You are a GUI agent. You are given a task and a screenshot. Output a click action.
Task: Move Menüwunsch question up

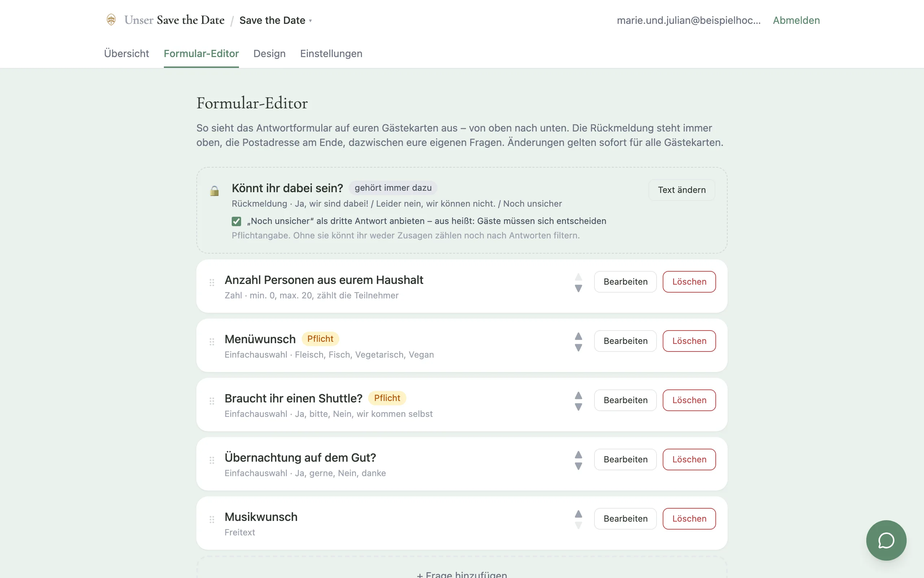[x=579, y=336]
